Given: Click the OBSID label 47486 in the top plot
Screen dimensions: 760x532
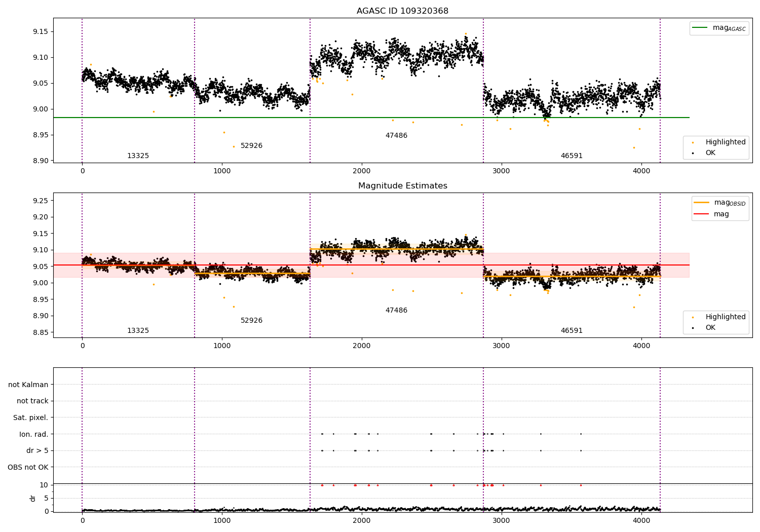Looking at the screenshot, I should (x=396, y=136).
